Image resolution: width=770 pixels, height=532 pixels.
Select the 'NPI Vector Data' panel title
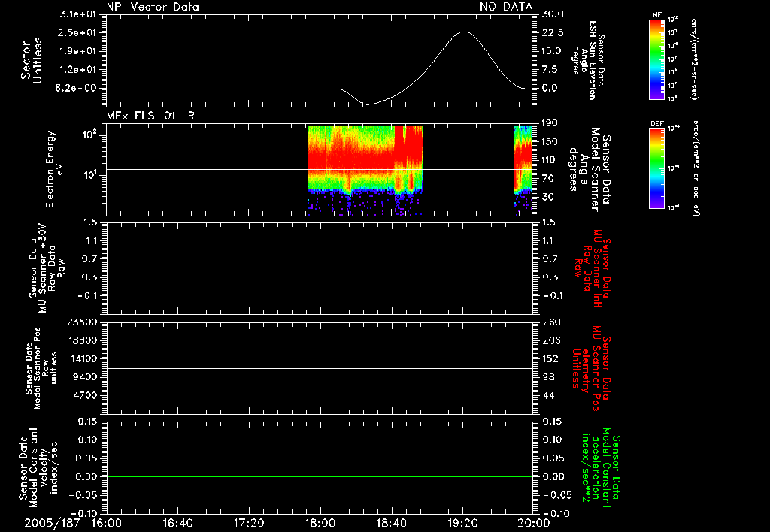153,7
